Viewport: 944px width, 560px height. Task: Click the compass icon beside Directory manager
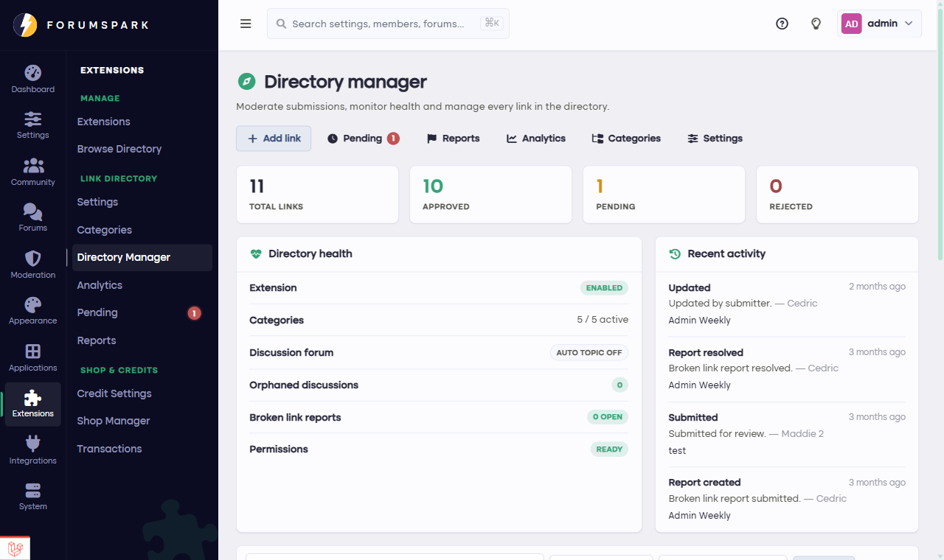(x=246, y=82)
